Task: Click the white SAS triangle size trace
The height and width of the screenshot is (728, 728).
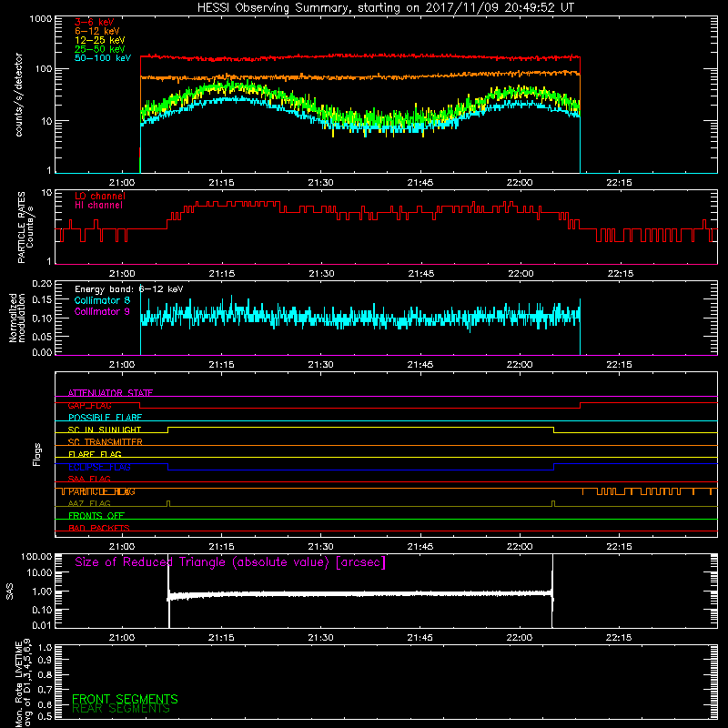Action: click(360, 594)
